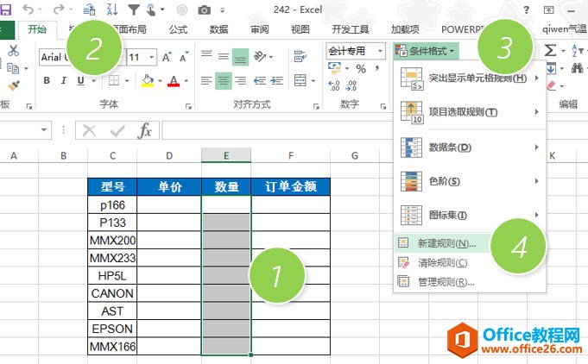Screen dimensions: 588x364
Task: Toggle Bottom Align (highlighted)
Action: (240, 57)
